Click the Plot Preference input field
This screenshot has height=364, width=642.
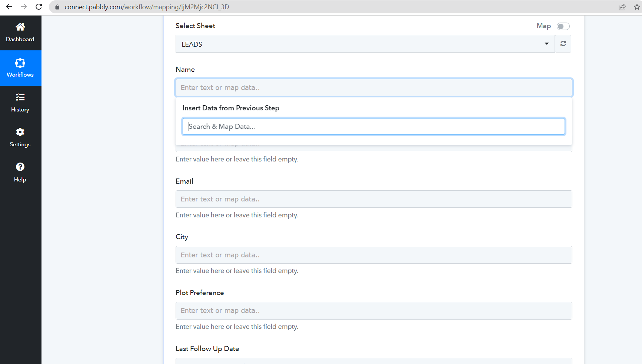(x=374, y=311)
